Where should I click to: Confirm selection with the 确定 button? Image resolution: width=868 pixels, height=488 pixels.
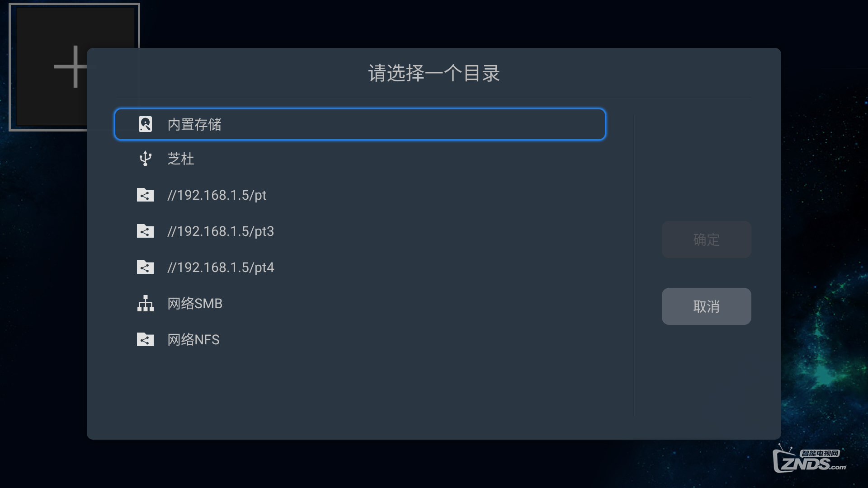pyautogui.click(x=706, y=239)
